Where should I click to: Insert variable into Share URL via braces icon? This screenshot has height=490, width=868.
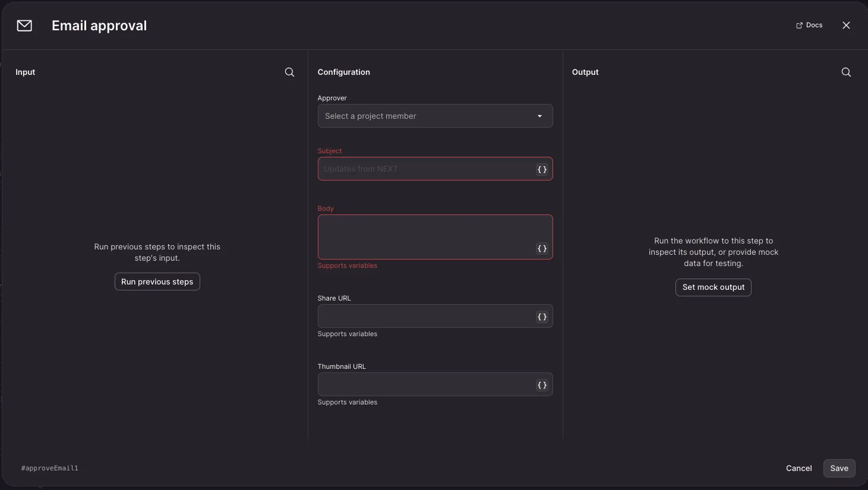542,317
